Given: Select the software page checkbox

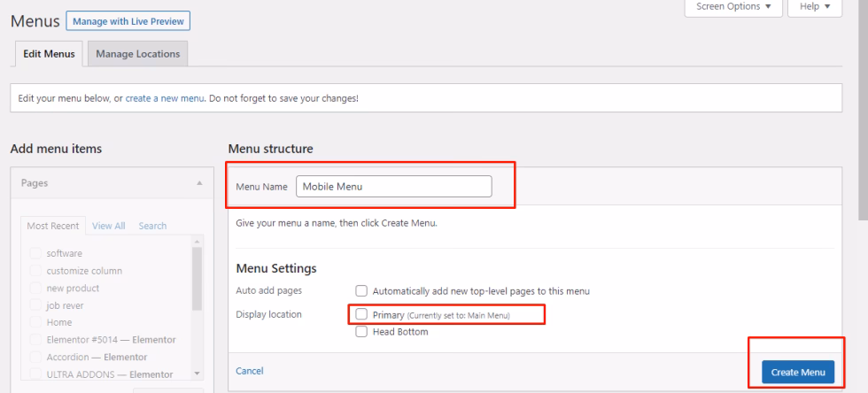Looking at the screenshot, I should pos(36,253).
